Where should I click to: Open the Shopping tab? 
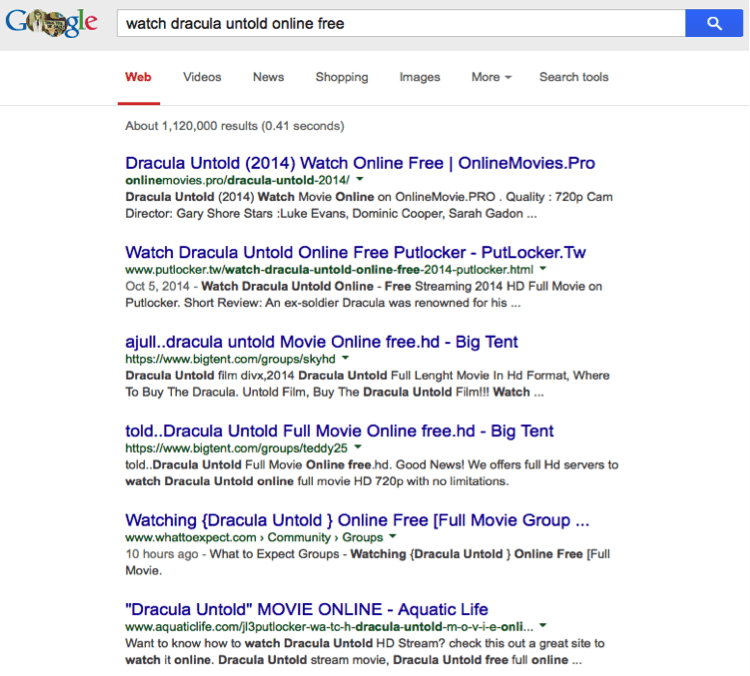342,77
